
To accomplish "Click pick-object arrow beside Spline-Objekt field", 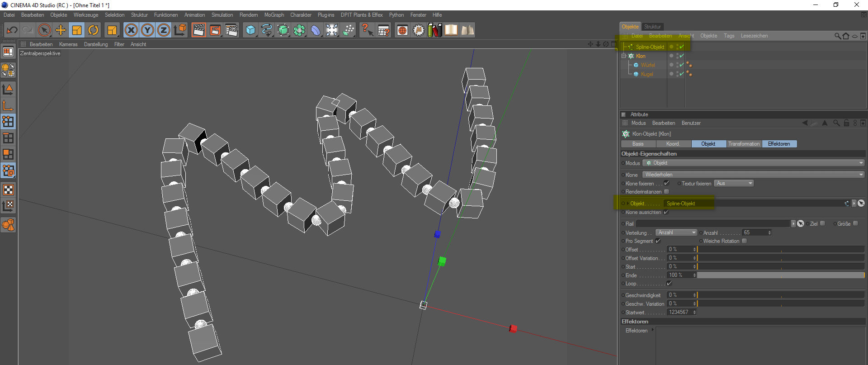I will pos(861,204).
